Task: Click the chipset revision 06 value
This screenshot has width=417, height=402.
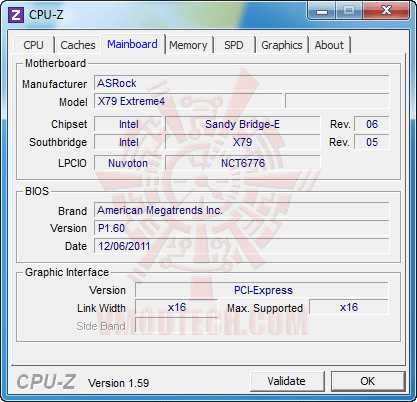Action: point(372,124)
